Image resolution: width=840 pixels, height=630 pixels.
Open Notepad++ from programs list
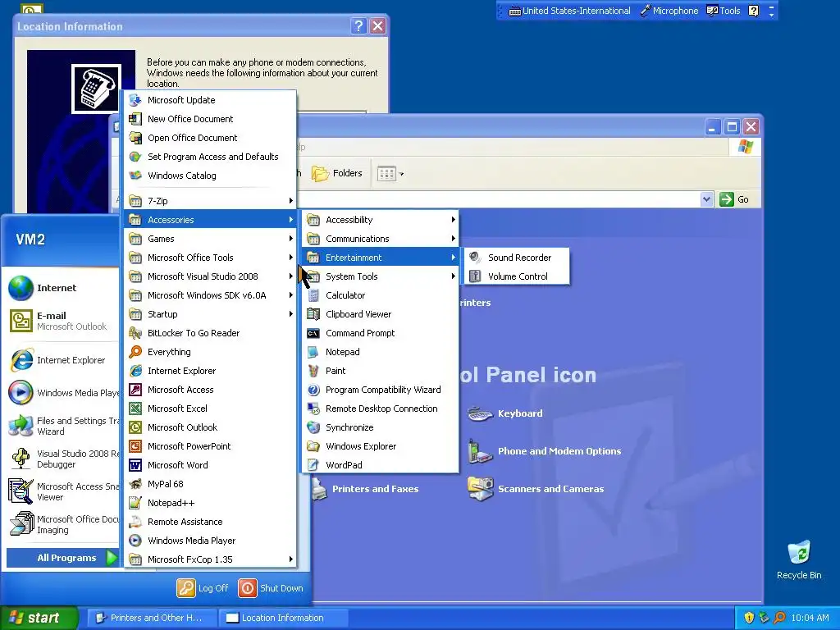tap(210, 503)
